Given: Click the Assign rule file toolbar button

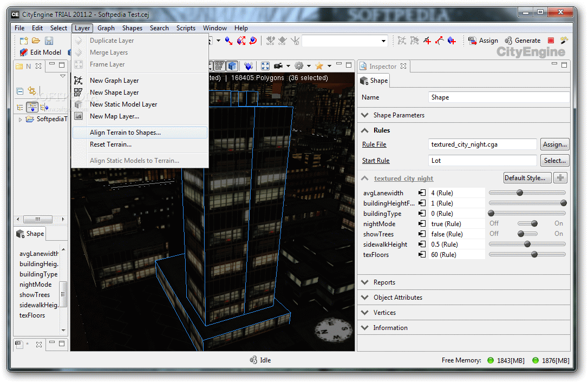Looking at the screenshot, I should [483, 41].
